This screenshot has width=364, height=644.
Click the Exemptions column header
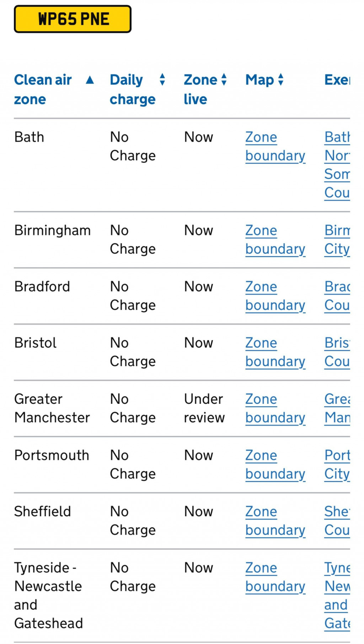pyautogui.click(x=337, y=80)
